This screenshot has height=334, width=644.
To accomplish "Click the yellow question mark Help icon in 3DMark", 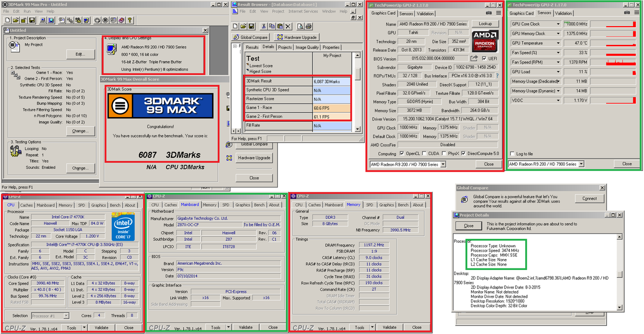I will (x=130, y=20).
